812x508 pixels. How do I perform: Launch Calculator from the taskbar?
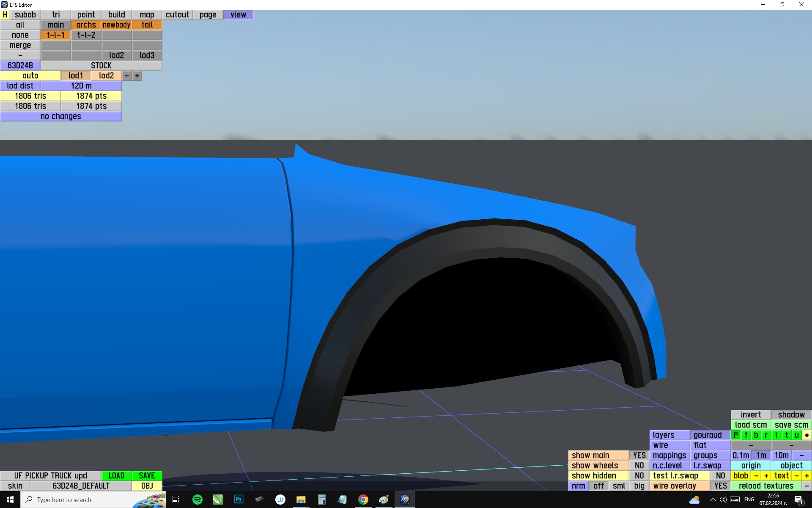321,500
